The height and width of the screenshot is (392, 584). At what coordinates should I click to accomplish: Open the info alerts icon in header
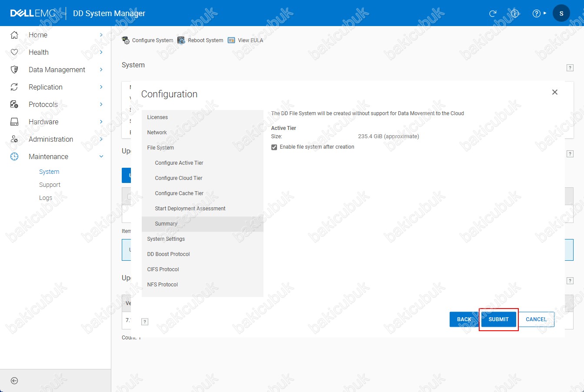coord(515,13)
